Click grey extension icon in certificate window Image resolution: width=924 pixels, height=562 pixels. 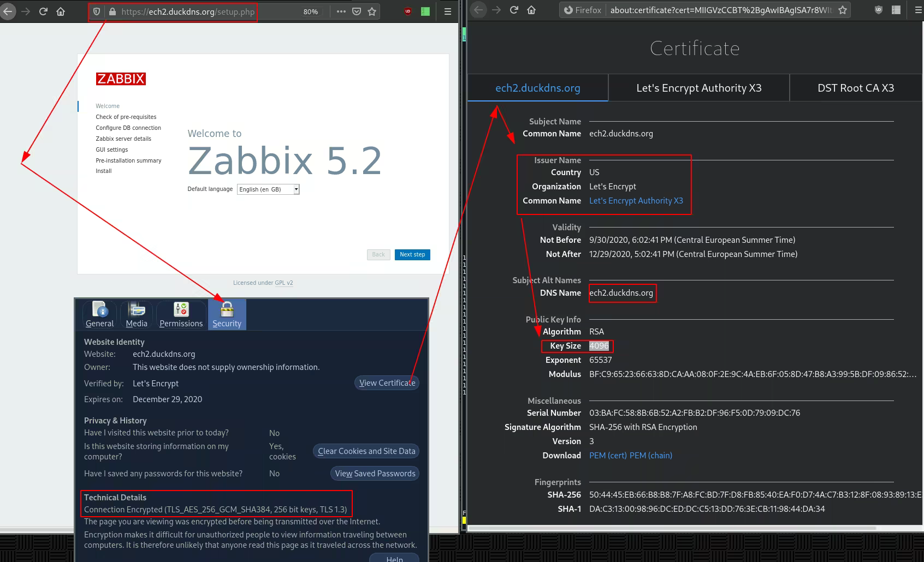point(896,10)
